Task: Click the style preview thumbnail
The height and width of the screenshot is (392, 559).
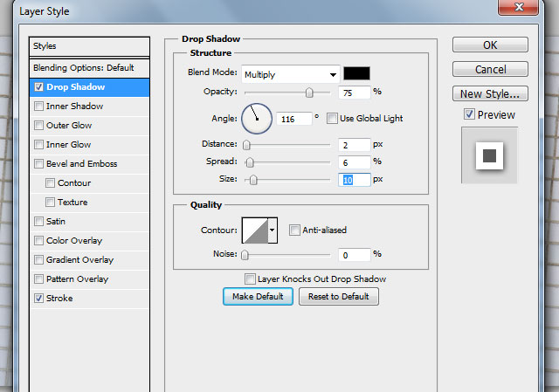Action: pos(489,155)
